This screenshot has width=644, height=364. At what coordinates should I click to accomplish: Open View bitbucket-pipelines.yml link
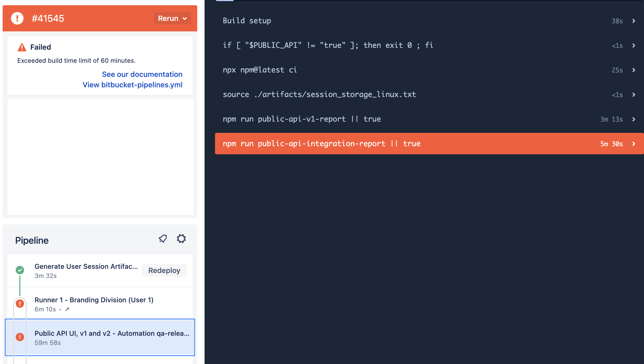point(133,85)
